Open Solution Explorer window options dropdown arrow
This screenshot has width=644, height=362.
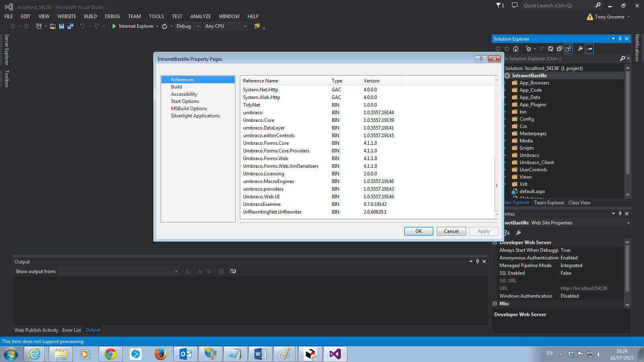613,39
